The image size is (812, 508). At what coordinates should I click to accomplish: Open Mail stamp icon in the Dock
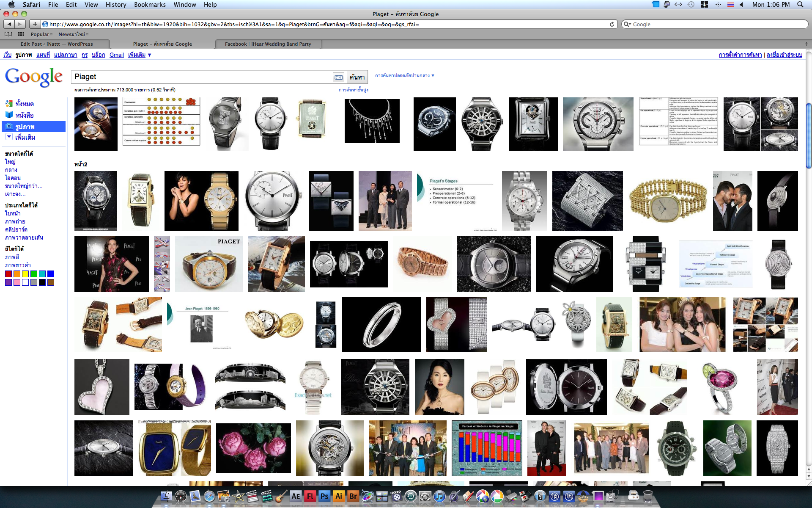pos(195,496)
